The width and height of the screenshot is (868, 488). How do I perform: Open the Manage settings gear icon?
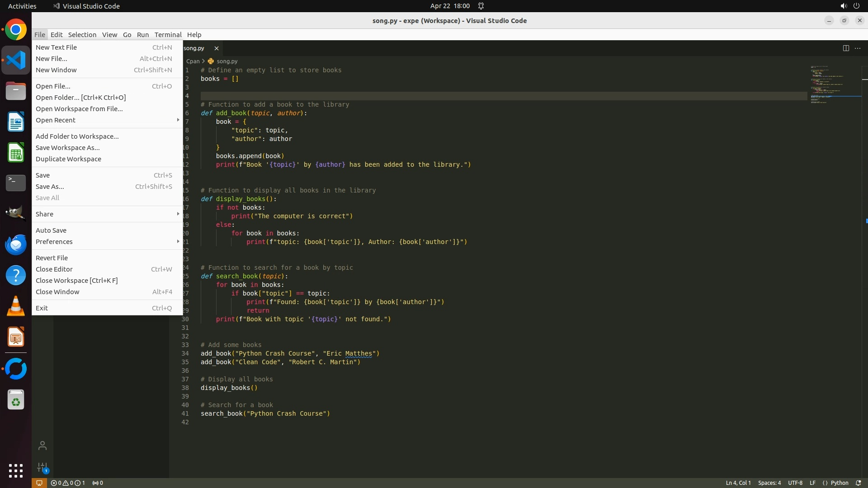42,467
